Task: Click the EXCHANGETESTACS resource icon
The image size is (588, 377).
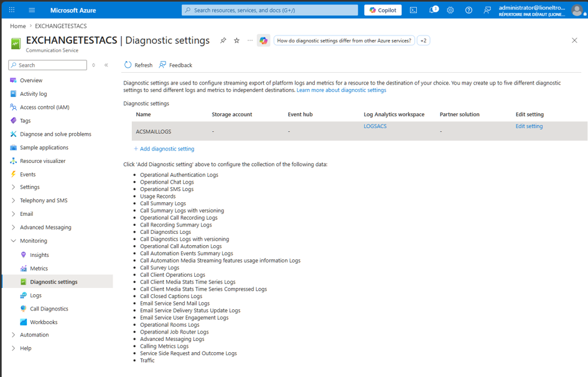Action: 16,44
